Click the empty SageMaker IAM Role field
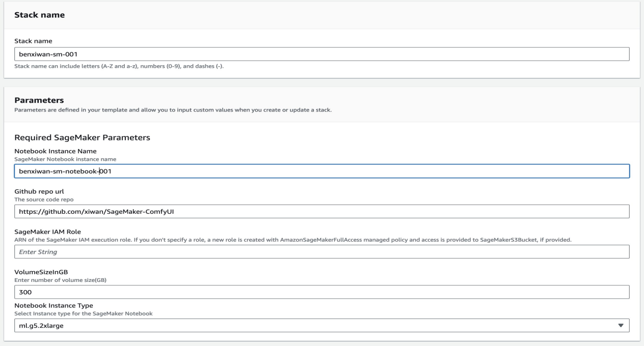 click(322, 251)
